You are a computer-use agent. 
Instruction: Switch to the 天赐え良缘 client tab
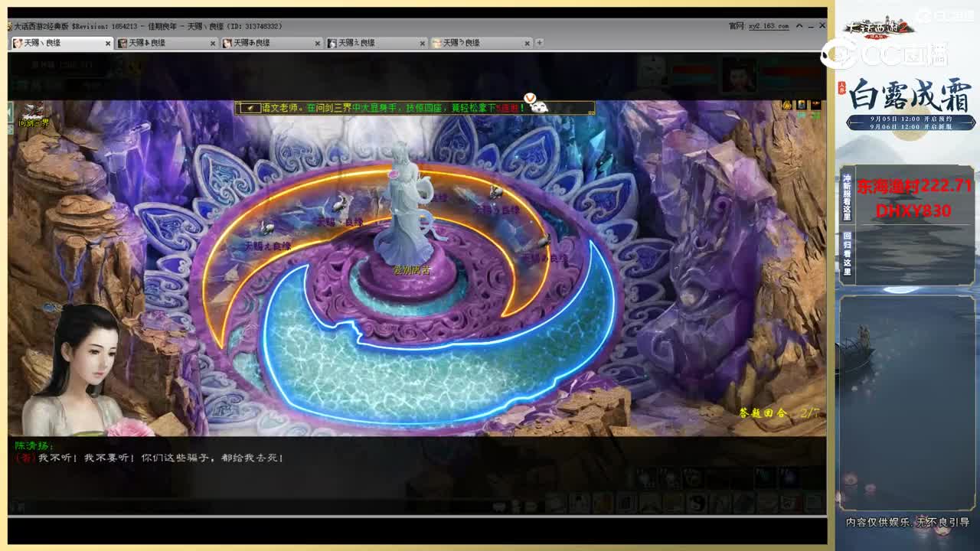coord(375,43)
